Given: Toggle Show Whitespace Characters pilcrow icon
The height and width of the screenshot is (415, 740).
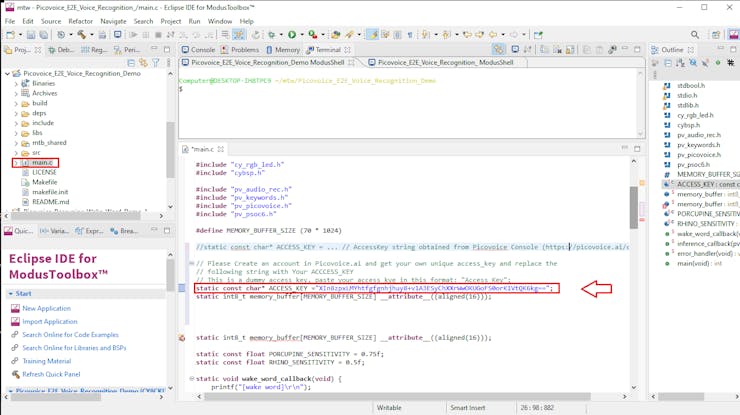Looking at the screenshot, I should (409, 35).
